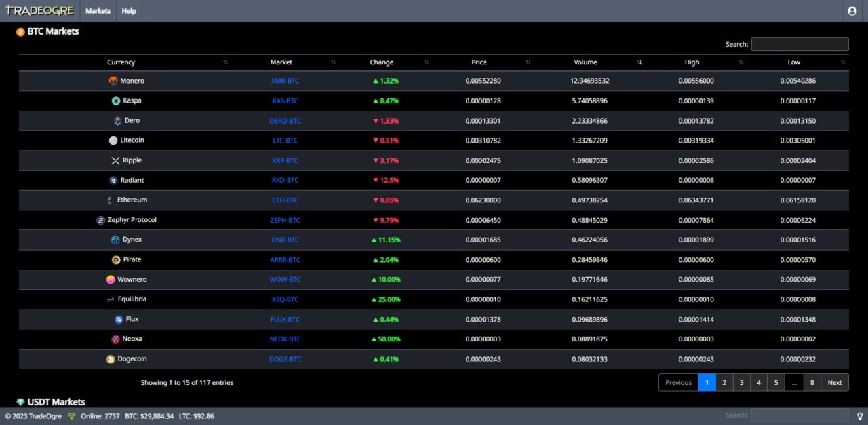The height and width of the screenshot is (425, 868).
Task: Open the RXD-BTC market link
Action: [285, 181]
